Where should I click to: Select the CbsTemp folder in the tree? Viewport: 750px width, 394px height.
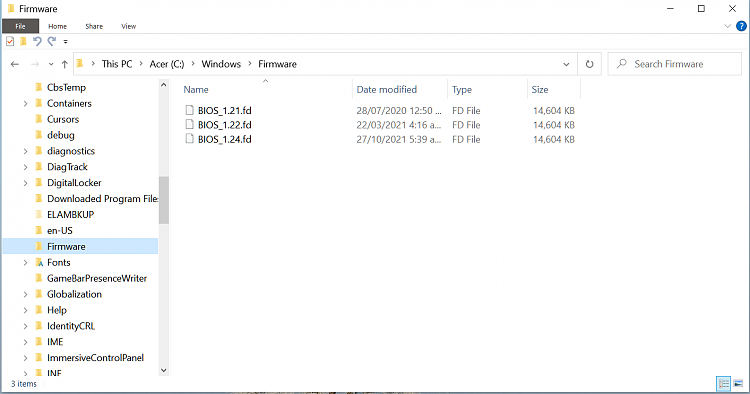coord(66,88)
